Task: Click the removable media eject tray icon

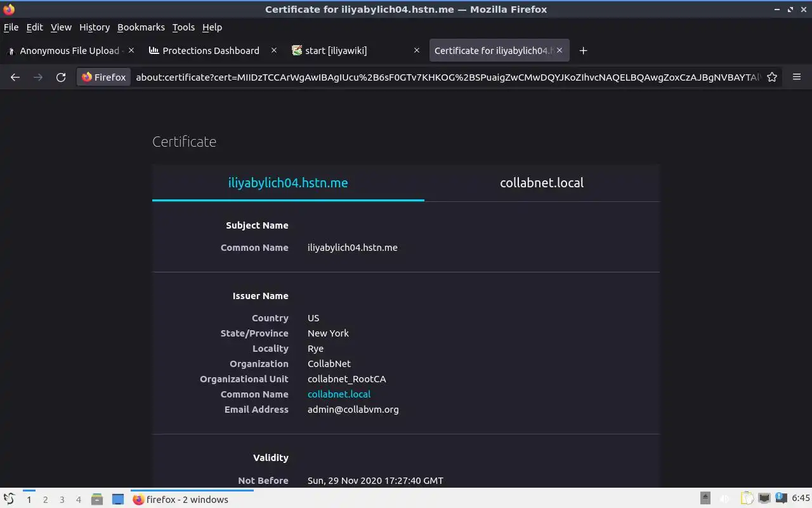Action: (705, 498)
